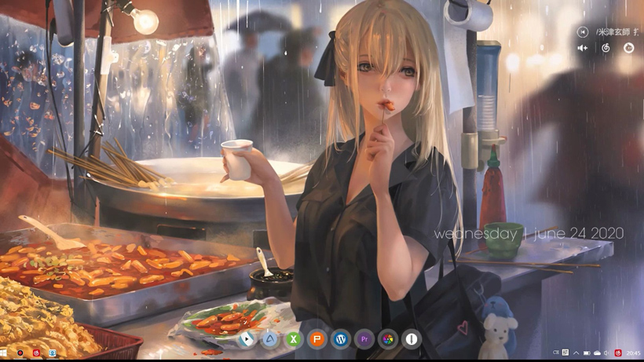Image resolution: width=644 pixels, height=362 pixels.
Task: Click the wednesday | june 24 2020 date
Action: (x=529, y=233)
